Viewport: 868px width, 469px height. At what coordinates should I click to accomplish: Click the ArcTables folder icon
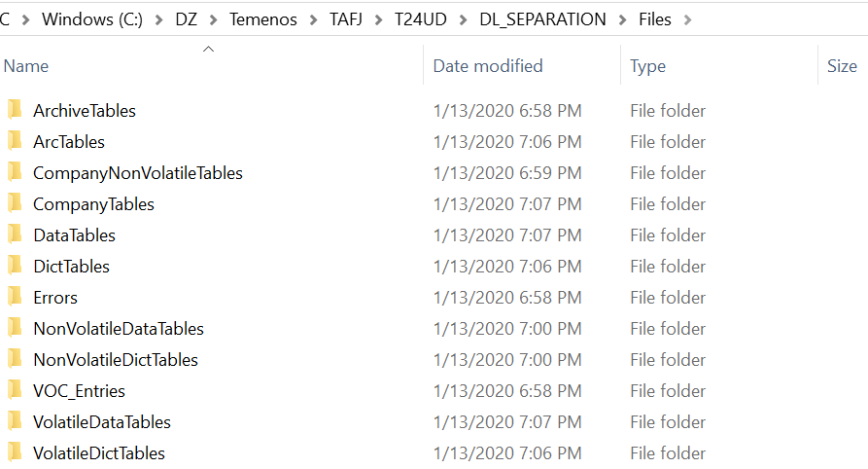pos(15,141)
